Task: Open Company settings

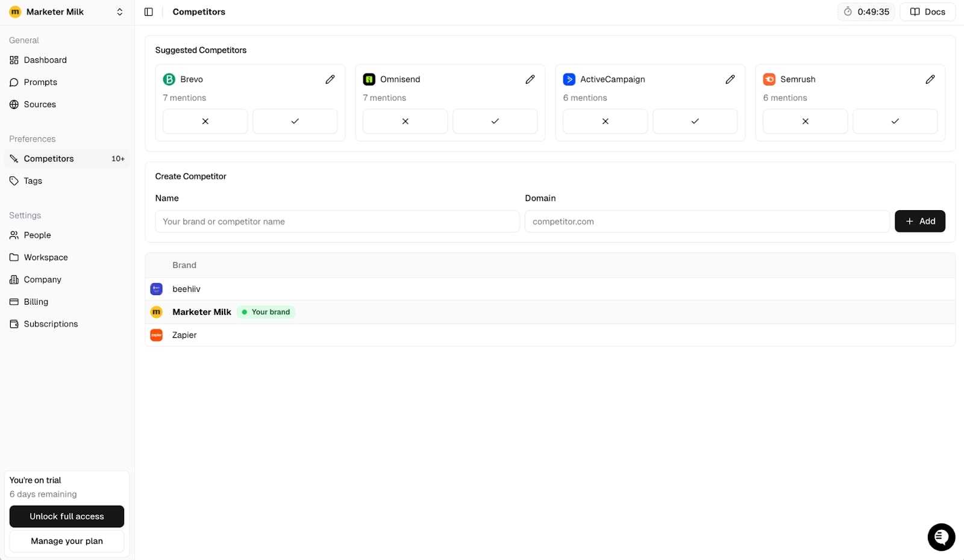Action: point(67,280)
